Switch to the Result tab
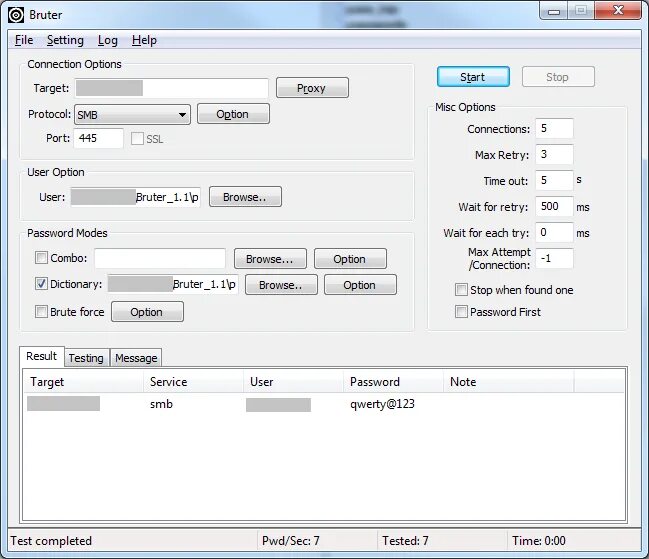Viewport: 649px width, 559px height. [x=42, y=356]
